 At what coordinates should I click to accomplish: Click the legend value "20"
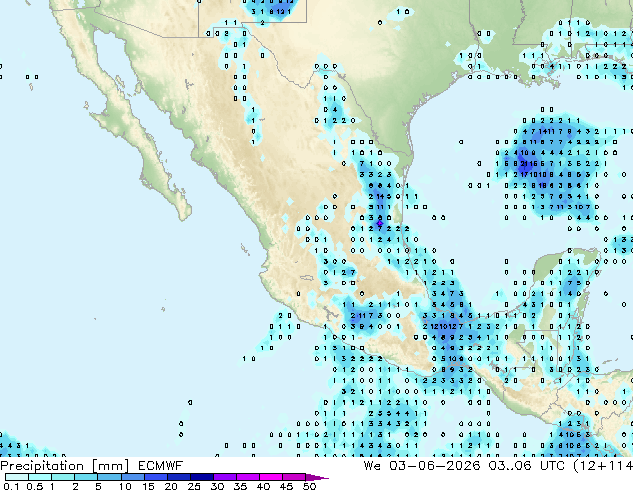(171, 486)
